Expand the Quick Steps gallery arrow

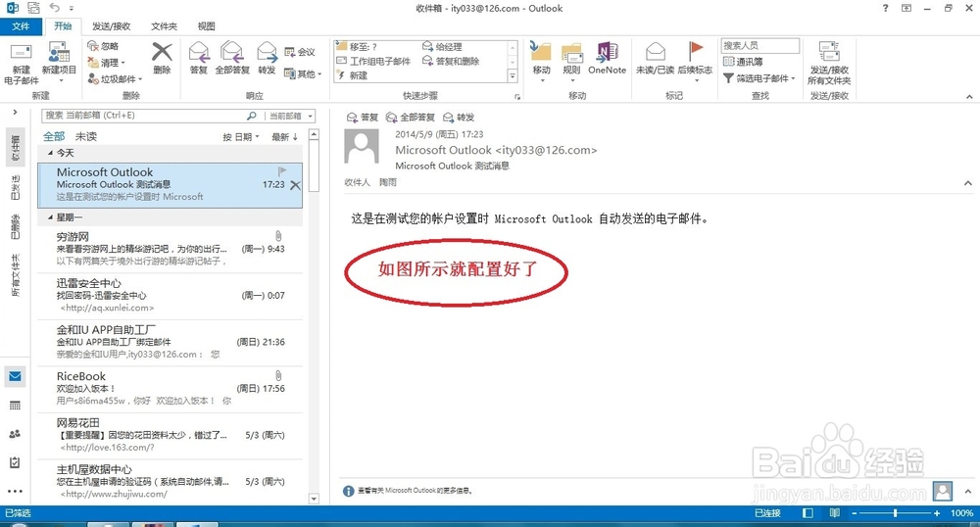[513, 76]
